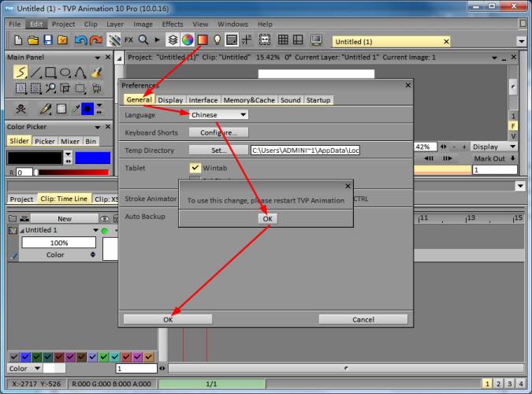Screen dimensions: 532x394
Task: Open the Untitled 1 layer dropdown arrow
Action: pyautogui.click(x=95, y=230)
